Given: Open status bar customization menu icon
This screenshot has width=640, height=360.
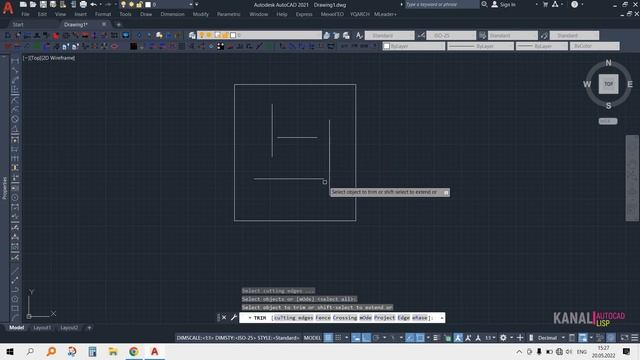Looking at the screenshot, I should pos(635,338).
